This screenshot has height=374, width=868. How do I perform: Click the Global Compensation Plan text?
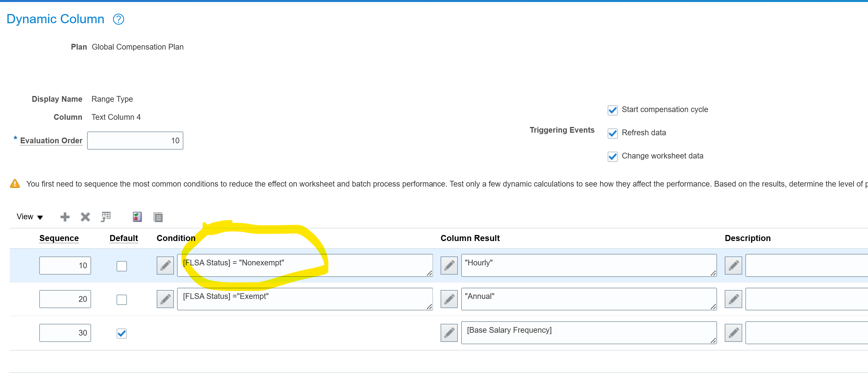138,47
